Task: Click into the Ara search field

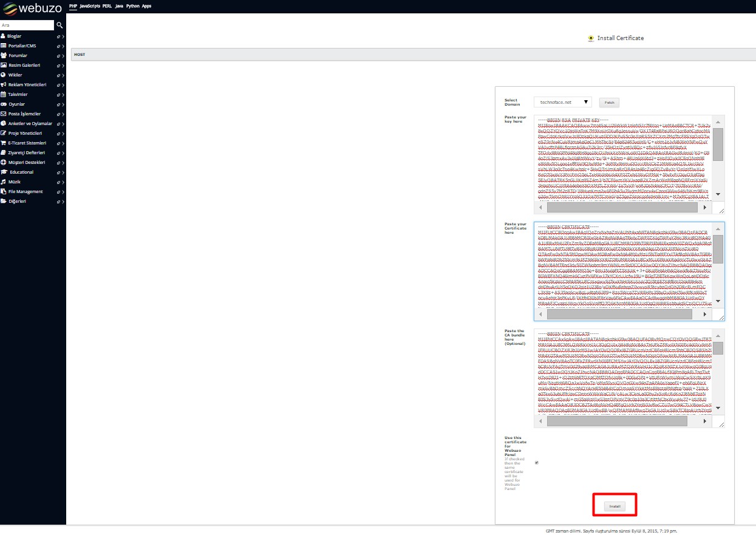Action: [27, 26]
